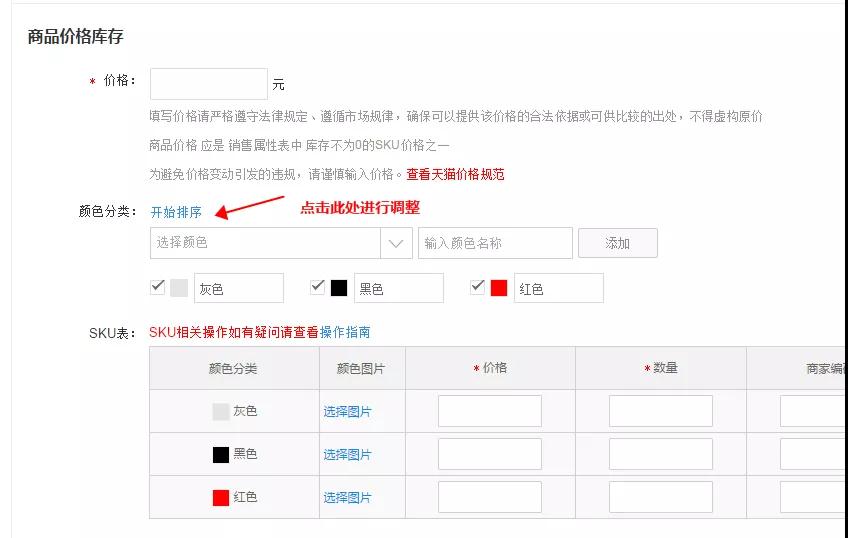Click 开始排序 to reorder colors
Viewport: 848px width, 538px height.
click(x=176, y=212)
